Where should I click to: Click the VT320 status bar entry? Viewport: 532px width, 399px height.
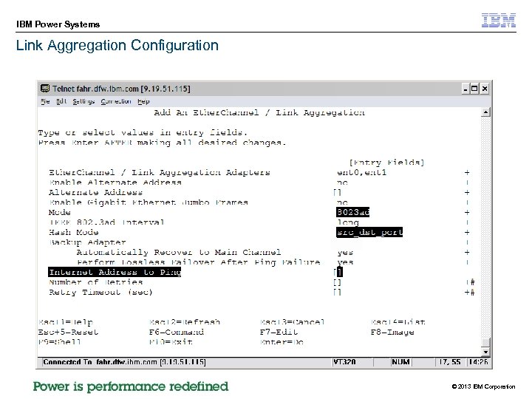click(x=344, y=362)
